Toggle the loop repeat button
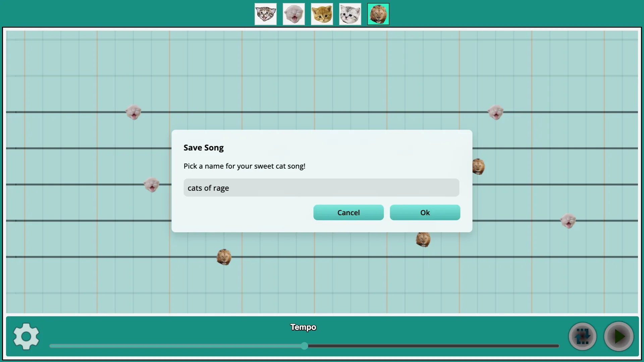The height and width of the screenshot is (362, 644). point(583,336)
